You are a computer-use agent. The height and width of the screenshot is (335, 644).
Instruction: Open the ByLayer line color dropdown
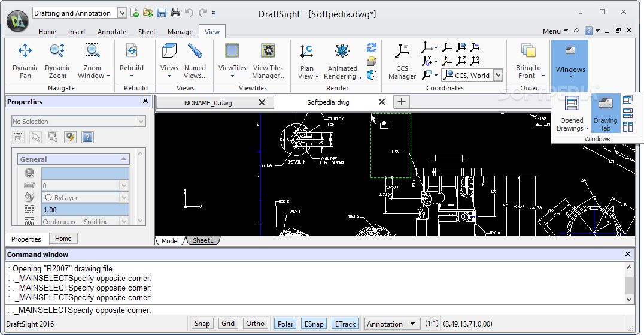click(124, 198)
